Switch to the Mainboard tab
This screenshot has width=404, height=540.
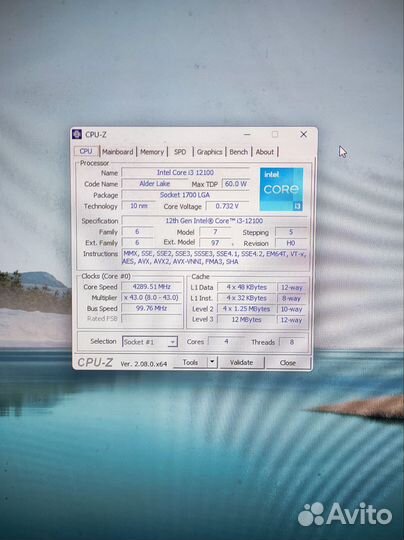coord(117,152)
